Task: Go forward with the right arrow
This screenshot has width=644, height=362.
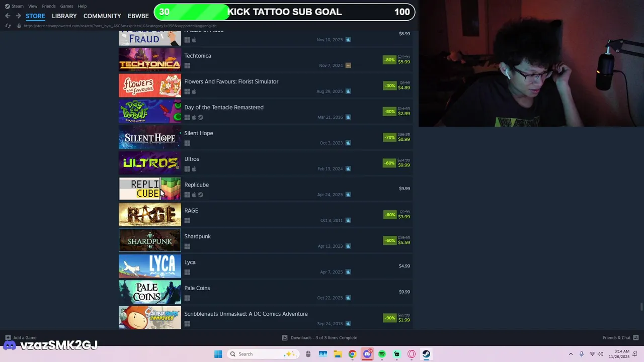Action: pos(18,16)
